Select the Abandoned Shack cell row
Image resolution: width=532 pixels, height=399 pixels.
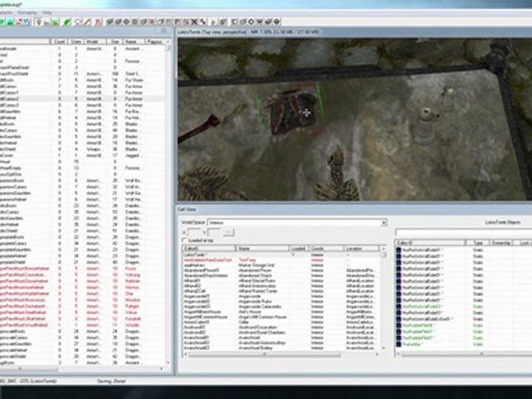pos(282,275)
